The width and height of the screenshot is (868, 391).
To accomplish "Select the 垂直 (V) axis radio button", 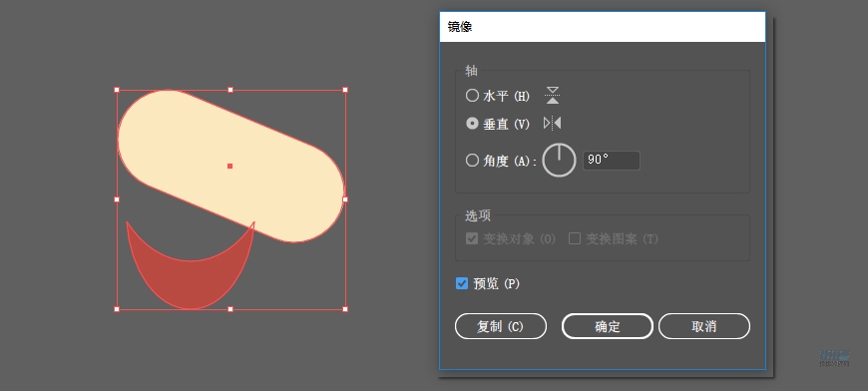I will 472,124.
